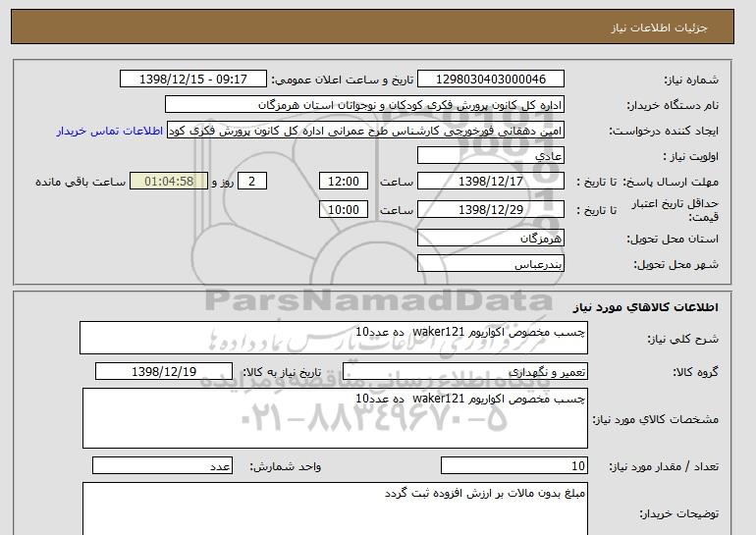Select the delivery city field بندرعباس

tap(490, 264)
